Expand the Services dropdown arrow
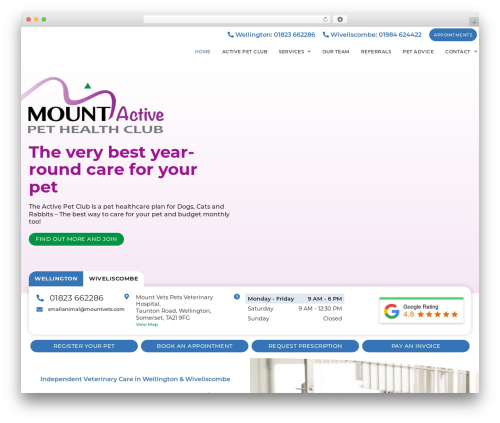Image resolution: width=500 pixels, height=423 pixels. coord(309,52)
